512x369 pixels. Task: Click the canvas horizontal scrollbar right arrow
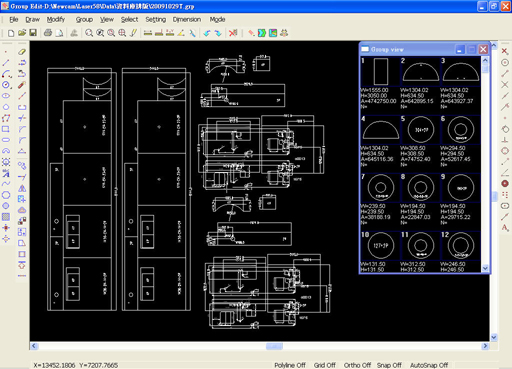(485, 346)
